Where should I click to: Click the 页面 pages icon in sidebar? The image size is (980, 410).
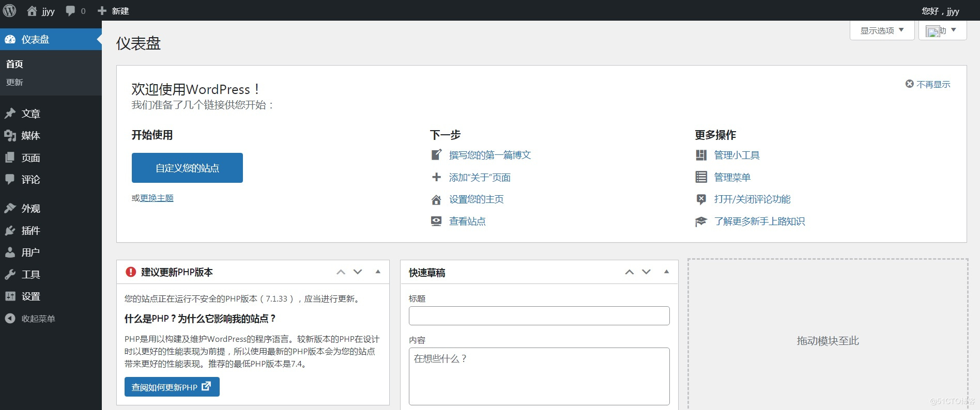coord(10,157)
